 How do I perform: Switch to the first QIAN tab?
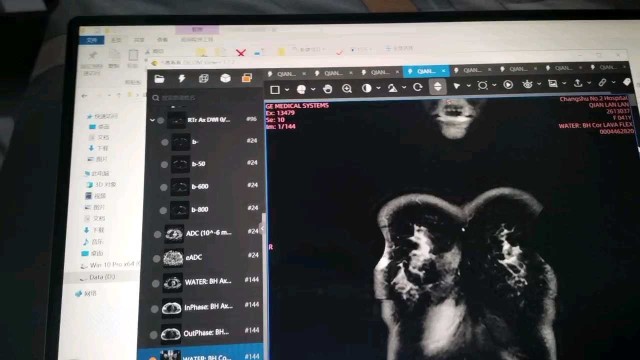tap(287, 74)
